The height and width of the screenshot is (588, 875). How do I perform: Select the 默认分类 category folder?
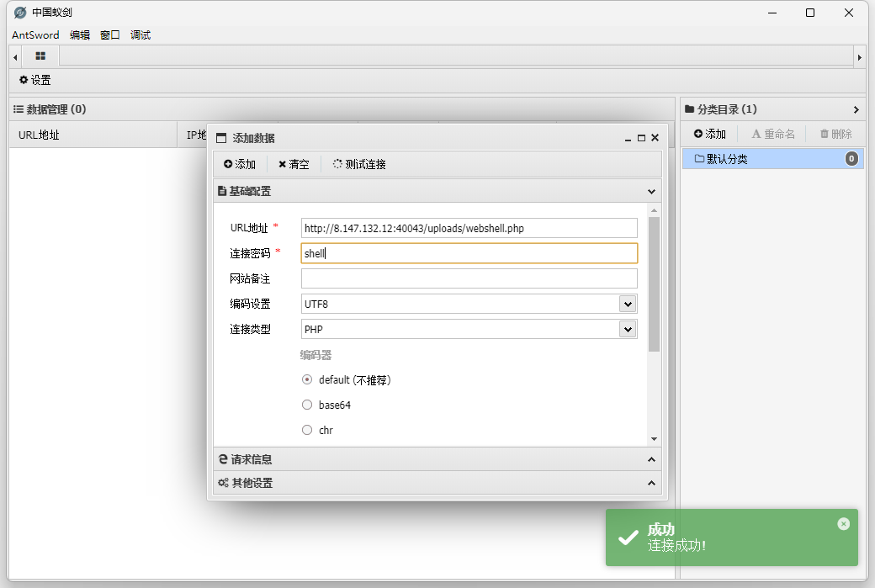tap(727, 158)
